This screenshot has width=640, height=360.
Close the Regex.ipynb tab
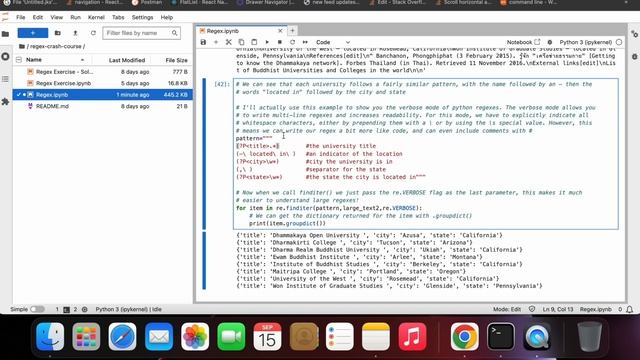280,31
